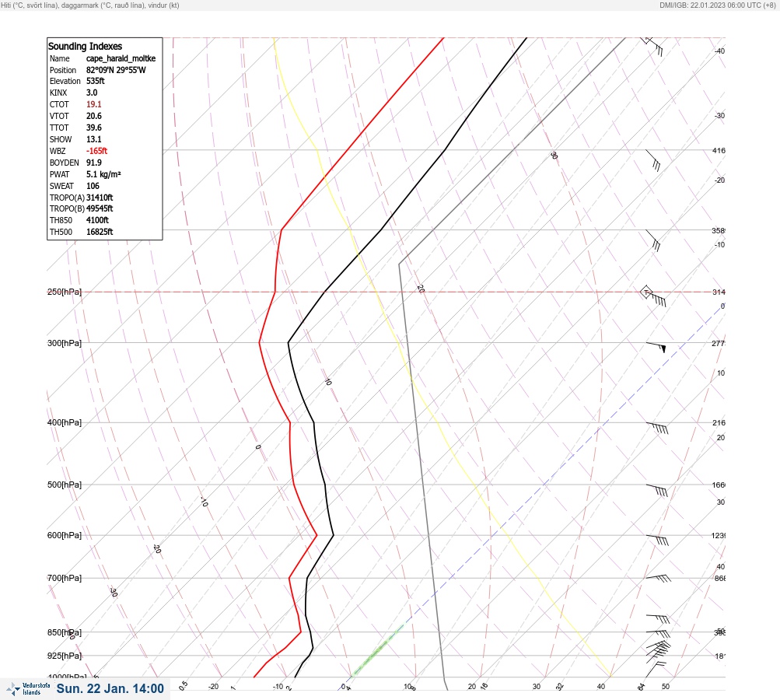Click the 850[hPa] pressure label
780x700 pixels.
point(65,632)
